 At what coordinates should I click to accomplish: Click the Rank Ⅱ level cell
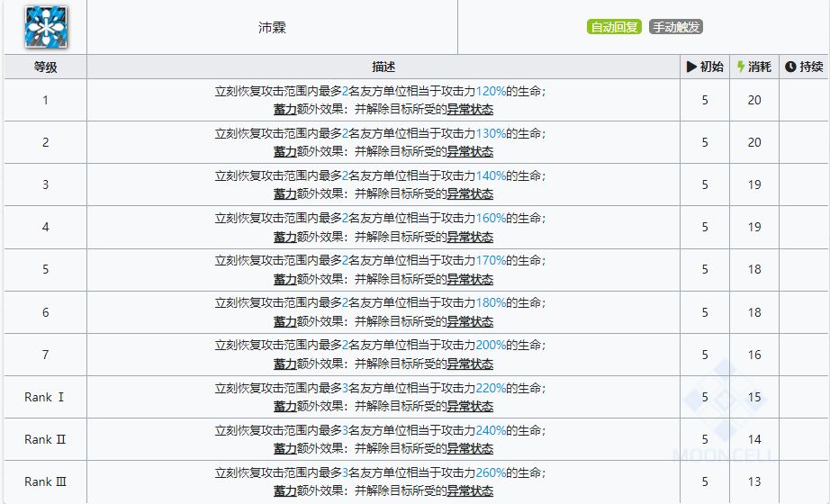click(x=46, y=439)
